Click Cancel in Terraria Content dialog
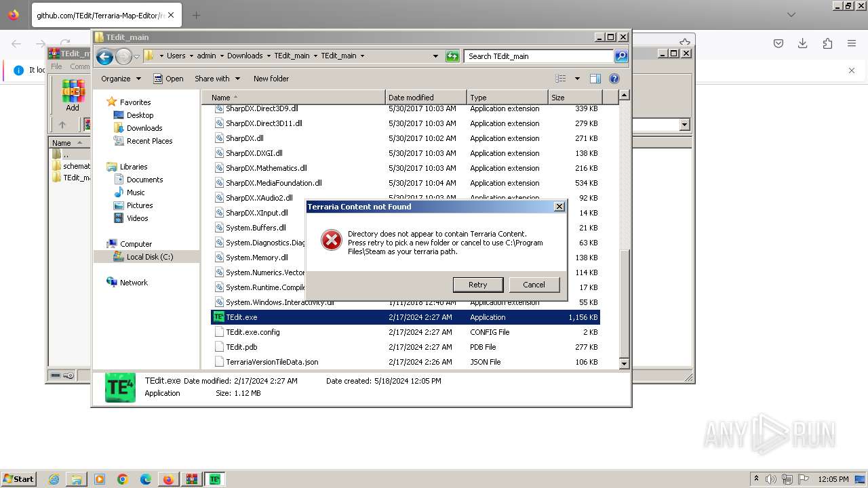868x488 pixels. 534,285
